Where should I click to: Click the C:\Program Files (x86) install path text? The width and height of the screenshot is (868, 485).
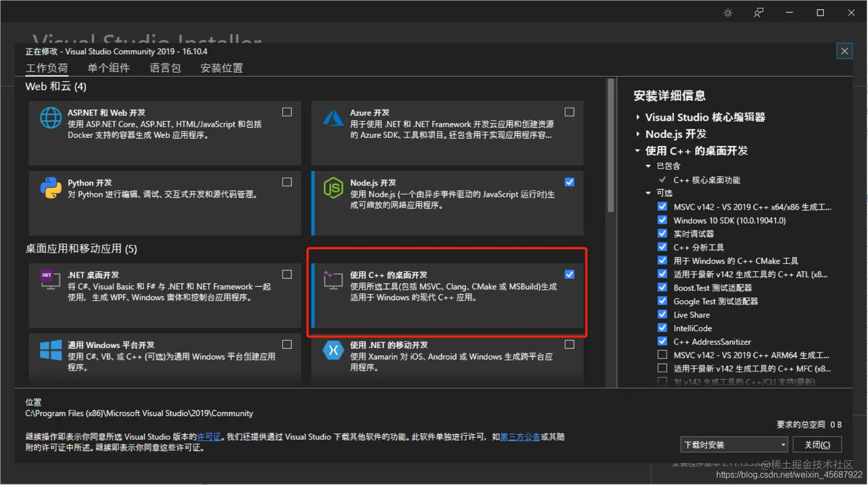[139, 413]
